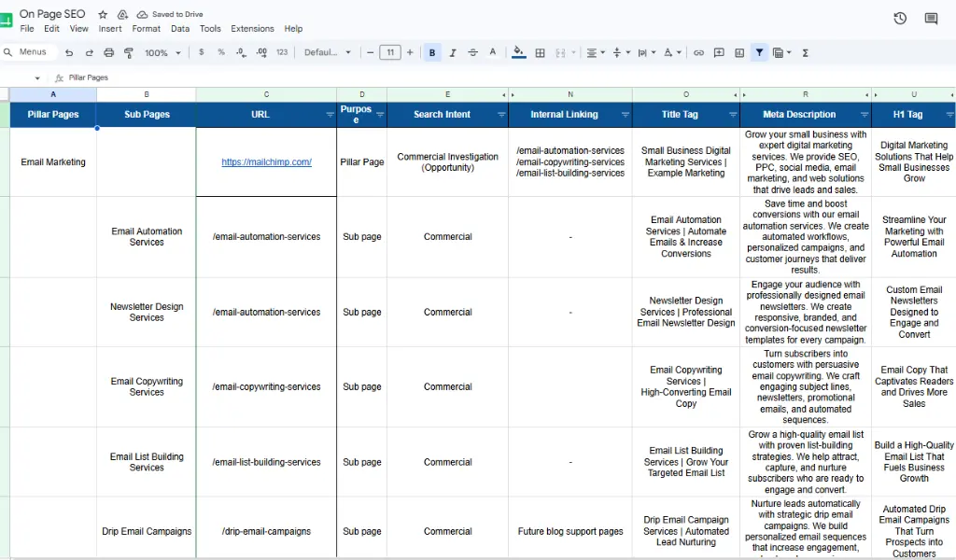
Task: Click the Saved to Drive status
Action: [170, 14]
